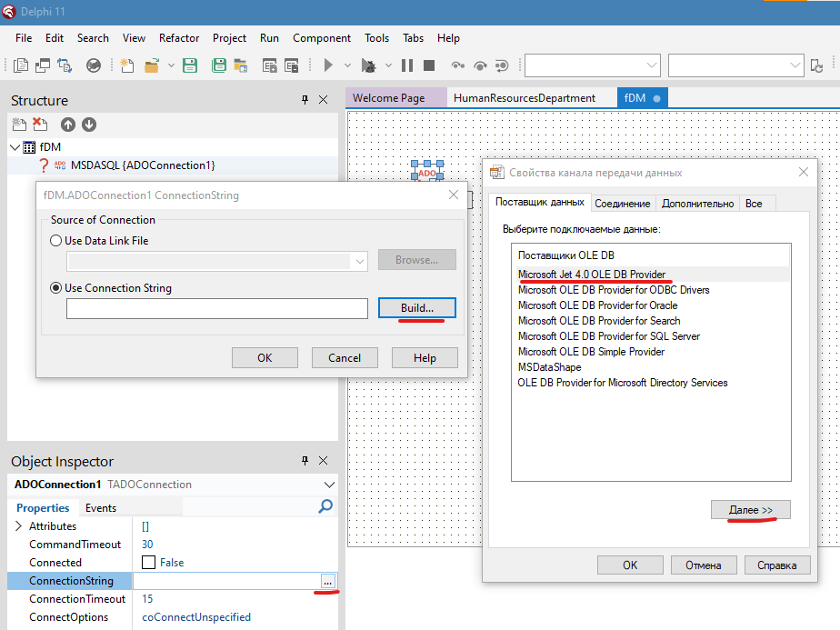Click OK in ConnectionString dialog
840x630 pixels.
(265, 358)
